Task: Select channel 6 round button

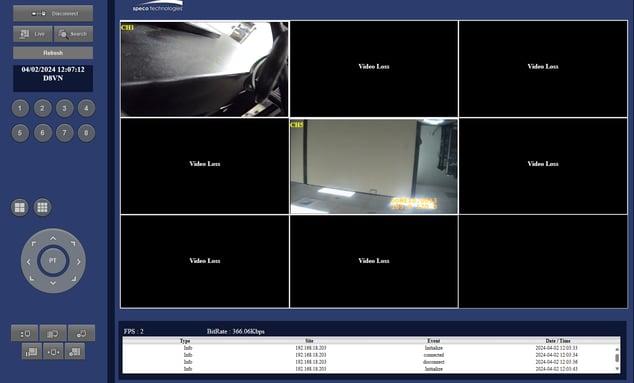Action: (x=42, y=133)
